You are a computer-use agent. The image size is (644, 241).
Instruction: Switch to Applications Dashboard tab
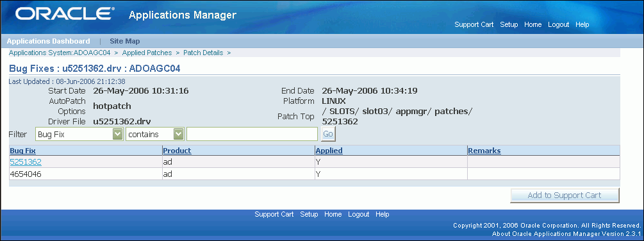click(x=49, y=41)
